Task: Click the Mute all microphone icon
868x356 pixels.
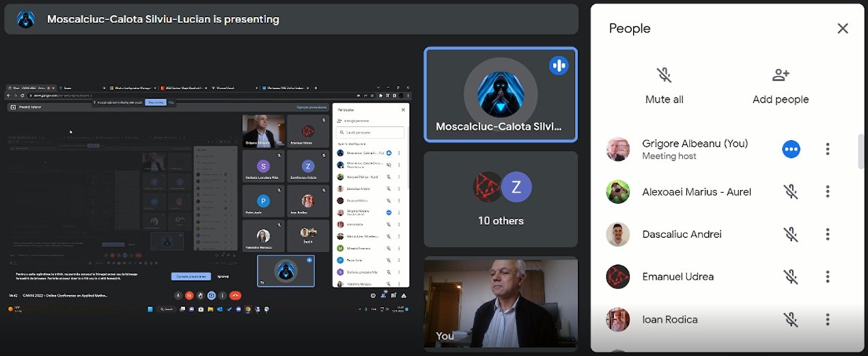Action: point(664,75)
